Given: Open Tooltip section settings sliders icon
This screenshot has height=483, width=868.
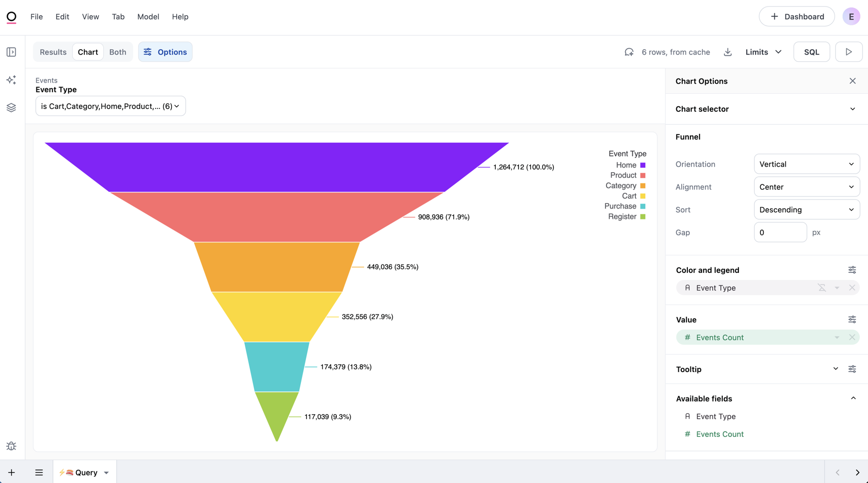Looking at the screenshot, I should (x=852, y=369).
